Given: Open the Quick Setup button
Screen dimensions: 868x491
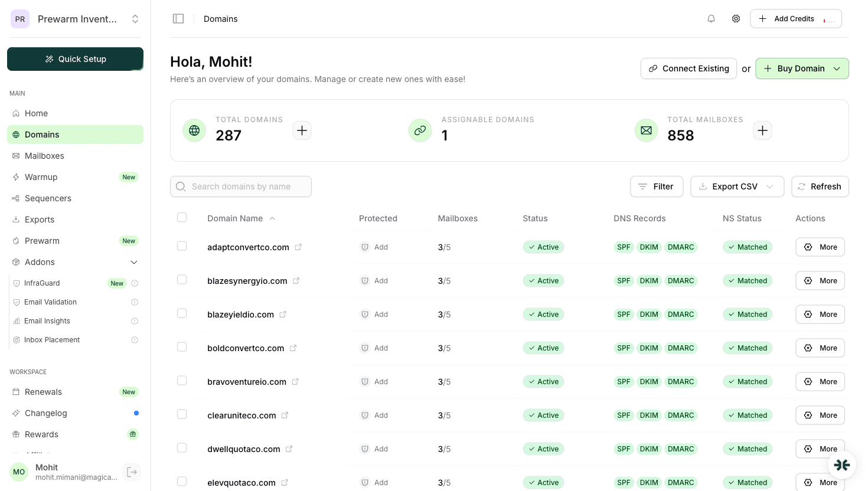Looking at the screenshot, I should coord(75,59).
